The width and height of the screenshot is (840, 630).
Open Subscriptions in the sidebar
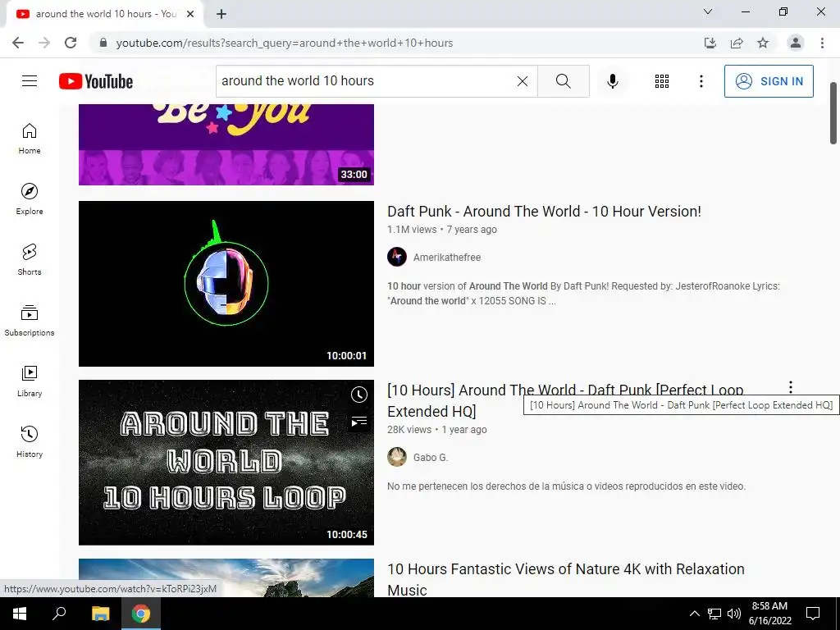[30, 321]
